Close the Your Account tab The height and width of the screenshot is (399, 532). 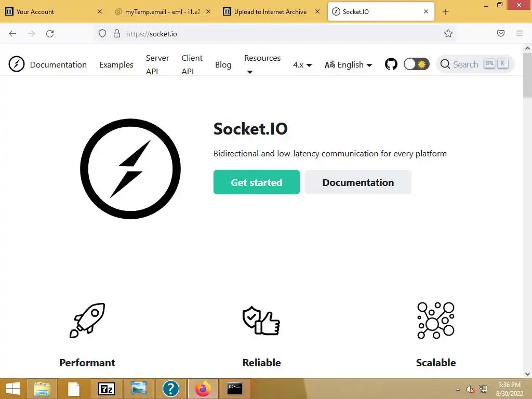click(99, 11)
